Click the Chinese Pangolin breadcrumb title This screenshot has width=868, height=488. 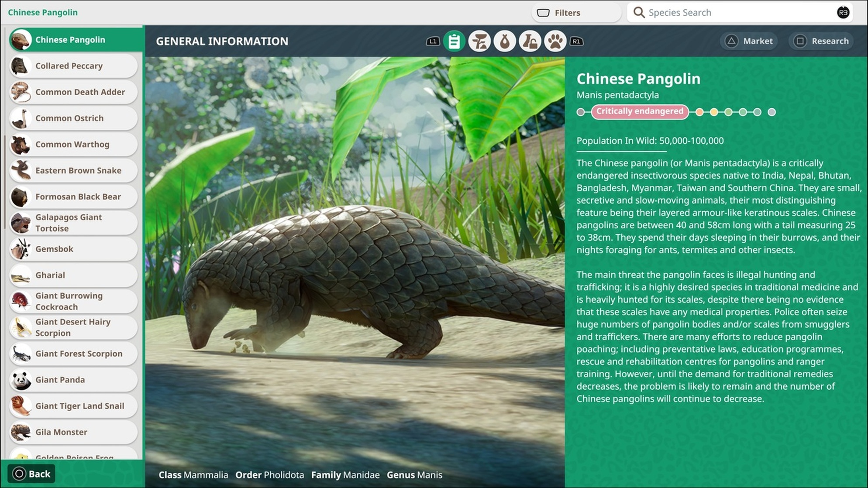click(43, 12)
